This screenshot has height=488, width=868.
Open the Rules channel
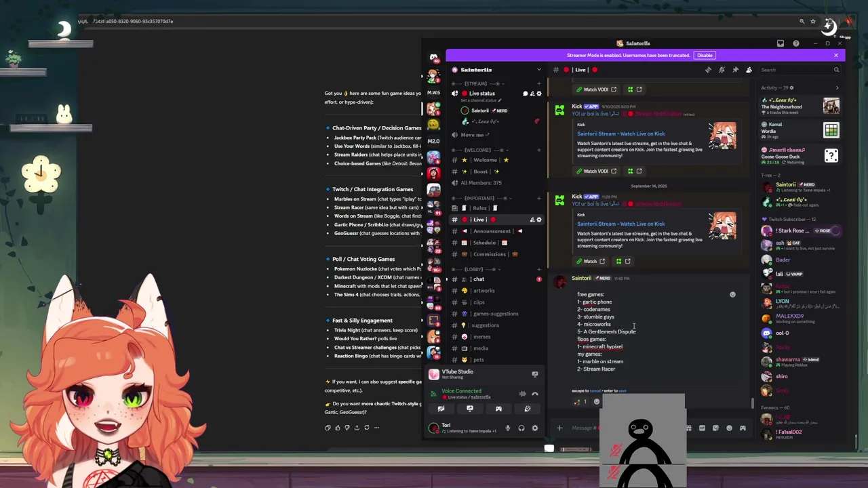495,208
